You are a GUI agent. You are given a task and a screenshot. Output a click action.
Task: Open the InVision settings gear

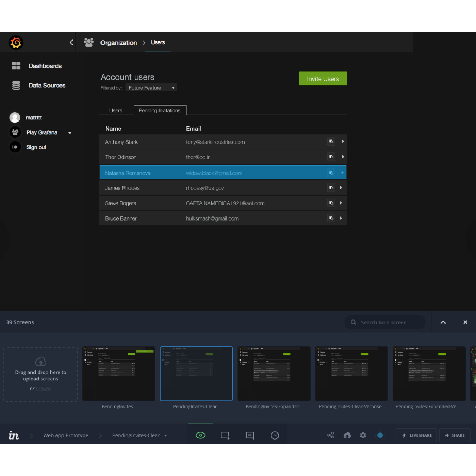363,435
